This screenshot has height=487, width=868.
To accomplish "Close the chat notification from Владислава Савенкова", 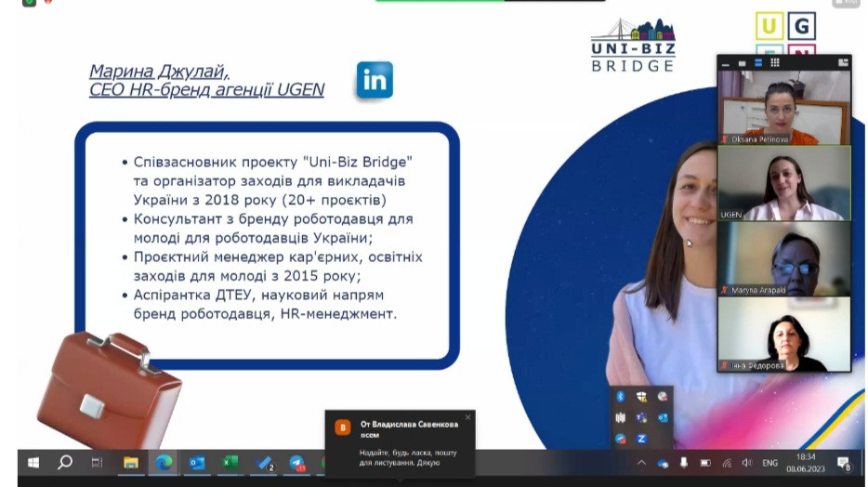I will pos(467,417).
